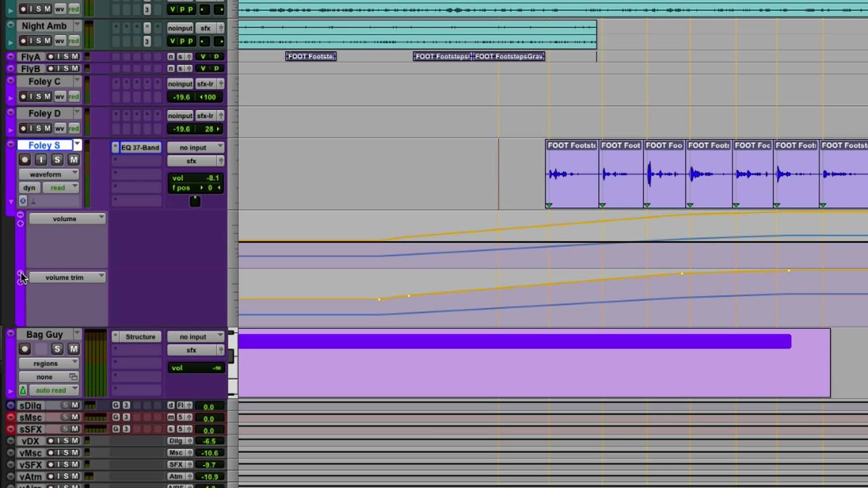Open the EQ 37-Band insert
Viewport: 868px width, 488px height.
(x=140, y=147)
